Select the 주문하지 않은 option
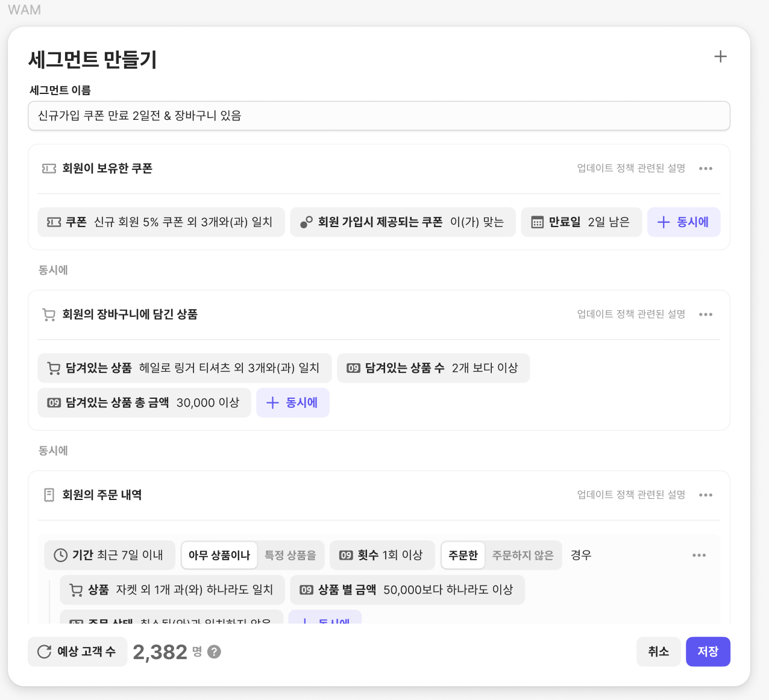Screen dimensions: 769x700 point(523,555)
